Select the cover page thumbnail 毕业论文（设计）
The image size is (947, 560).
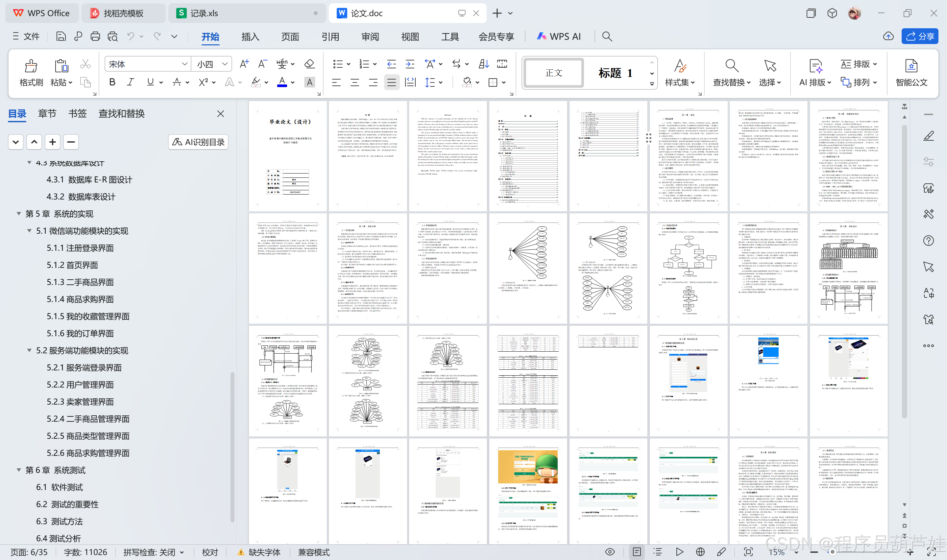[288, 156]
